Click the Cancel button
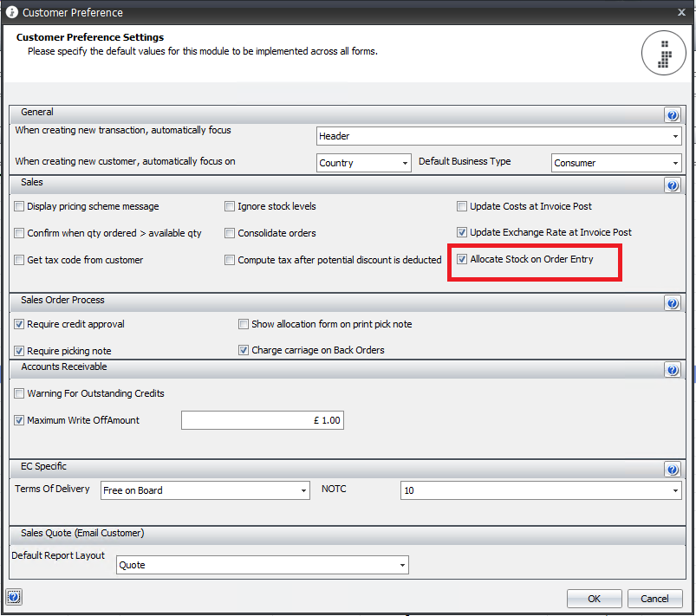Image resolution: width=696 pixels, height=616 pixels. [654, 599]
